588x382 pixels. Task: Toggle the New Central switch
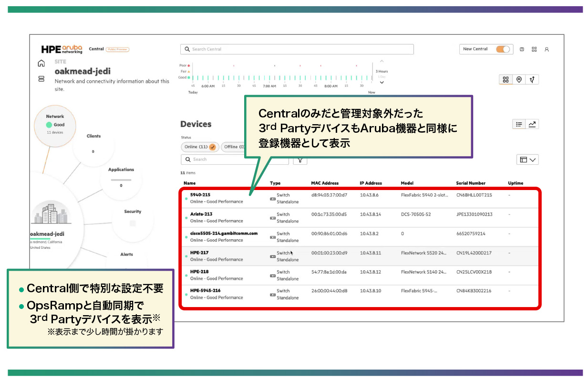click(x=503, y=49)
